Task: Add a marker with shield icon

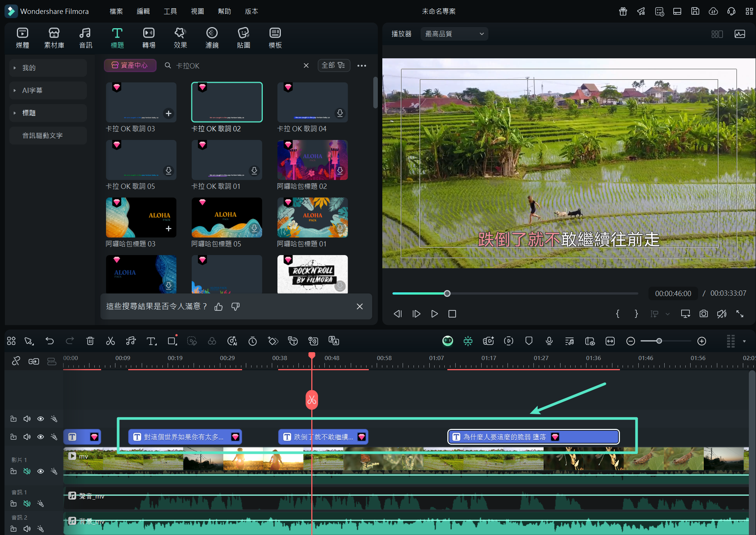Action: 529,341
